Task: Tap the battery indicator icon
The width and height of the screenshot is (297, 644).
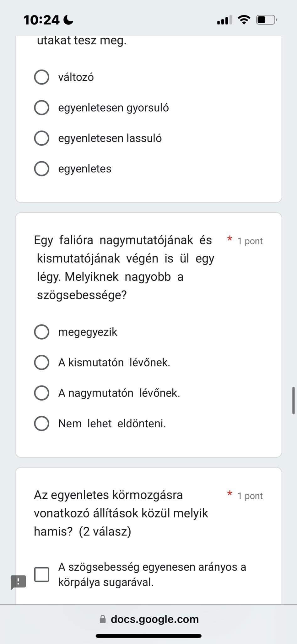Action: (x=266, y=20)
